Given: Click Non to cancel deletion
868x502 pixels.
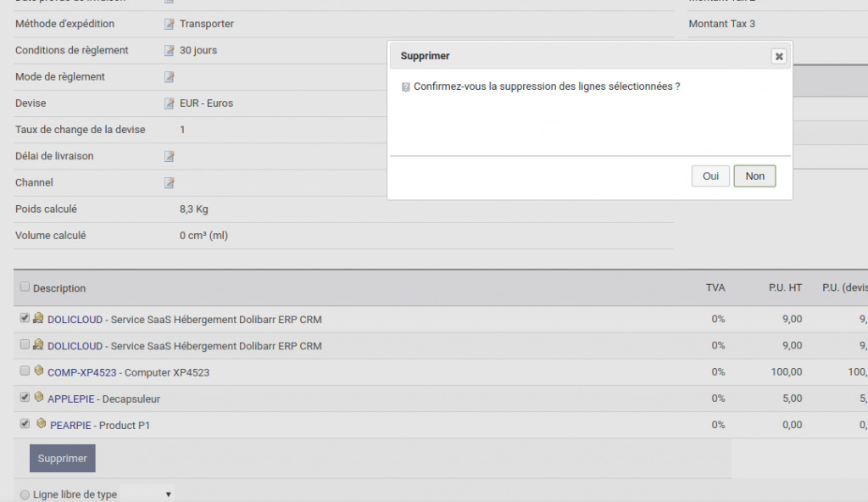Looking at the screenshot, I should [754, 176].
